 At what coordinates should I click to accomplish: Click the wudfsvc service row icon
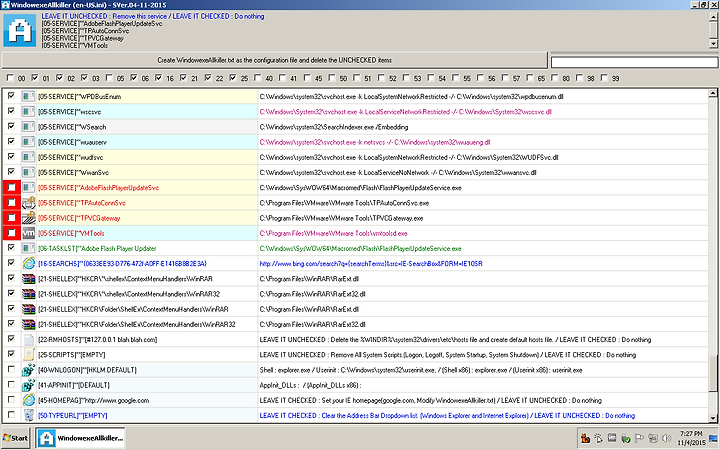[28, 157]
